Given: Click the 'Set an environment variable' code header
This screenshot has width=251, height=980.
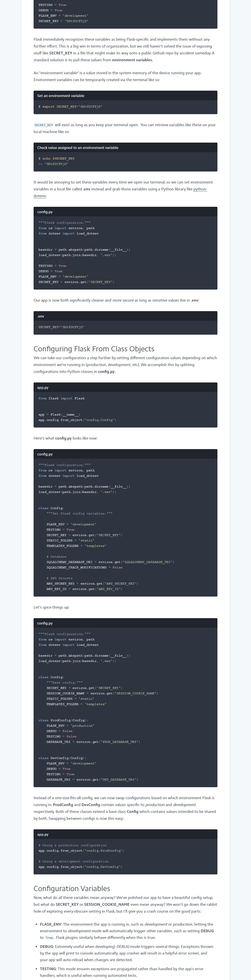Looking at the screenshot, I should [61, 96].
